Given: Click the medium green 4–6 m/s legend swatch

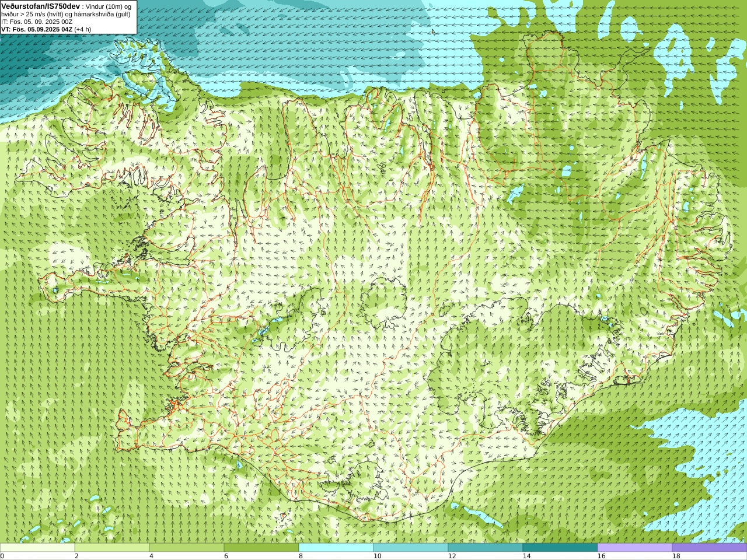Looking at the screenshot, I should 187,548.
